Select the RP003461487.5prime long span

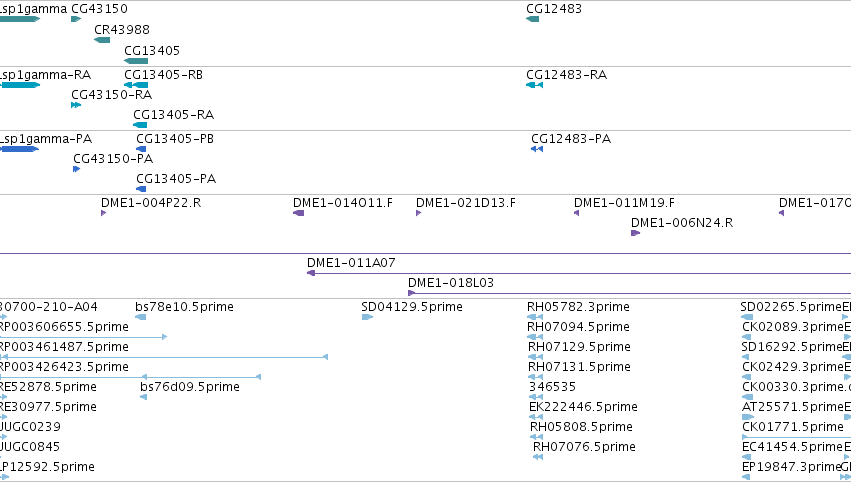tap(164, 357)
